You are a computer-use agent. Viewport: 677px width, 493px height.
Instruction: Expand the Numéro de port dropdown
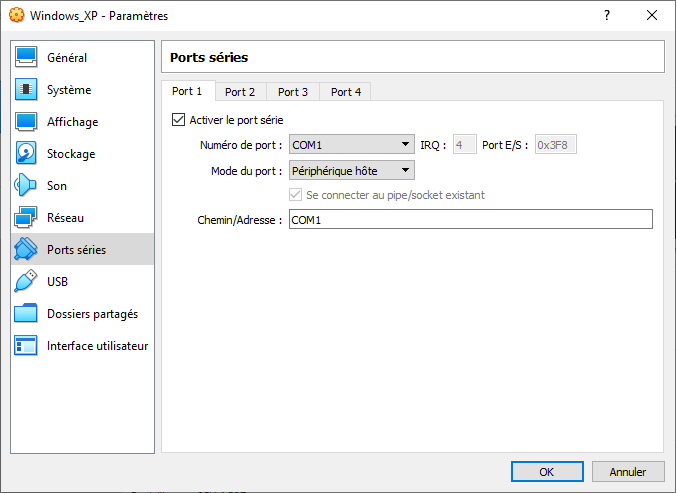(351, 145)
